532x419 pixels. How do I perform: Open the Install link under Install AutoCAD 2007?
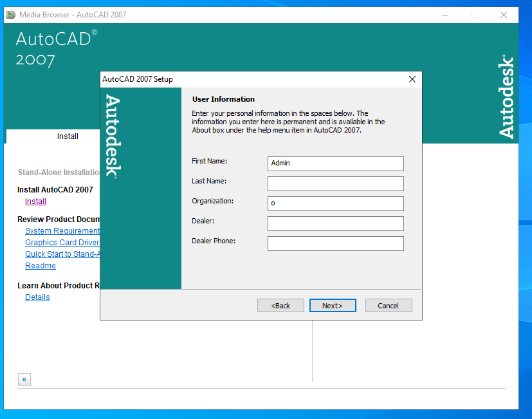pyautogui.click(x=35, y=201)
